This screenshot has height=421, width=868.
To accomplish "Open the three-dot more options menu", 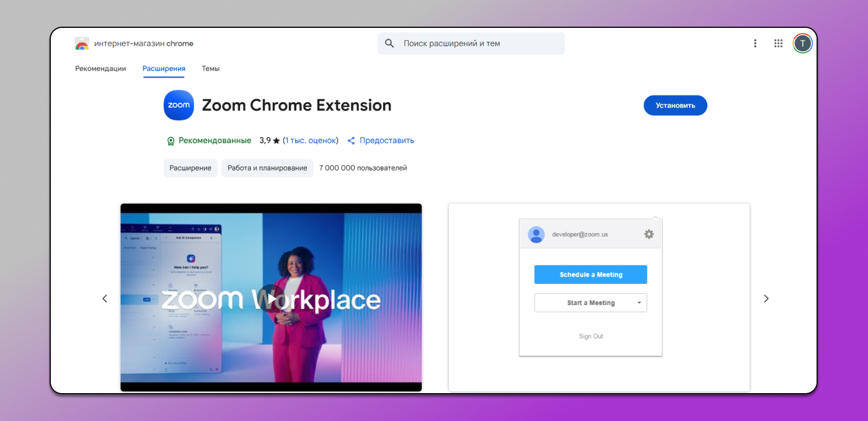I will 755,43.
